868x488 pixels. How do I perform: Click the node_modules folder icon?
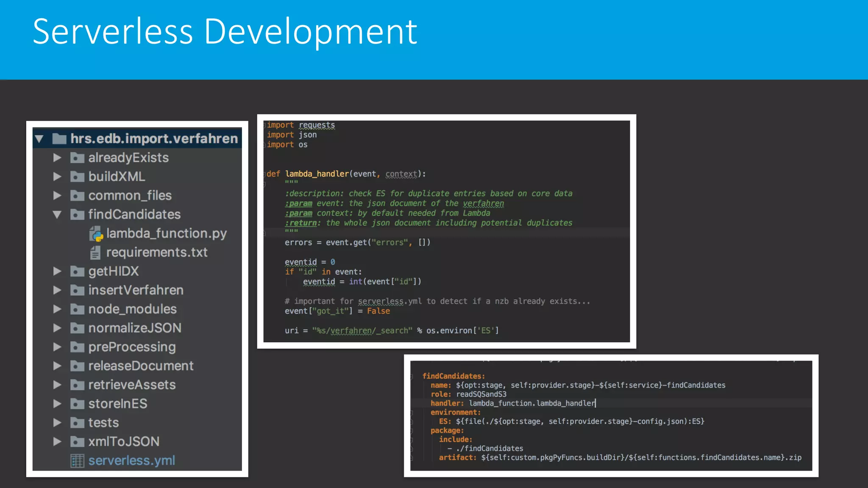click(77, 309)
